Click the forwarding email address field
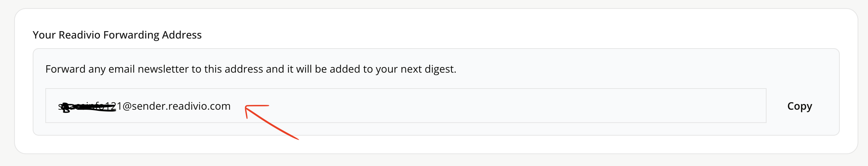Image resolution: width=868 pixels, height=166 pixels. (x=406, y=106)
